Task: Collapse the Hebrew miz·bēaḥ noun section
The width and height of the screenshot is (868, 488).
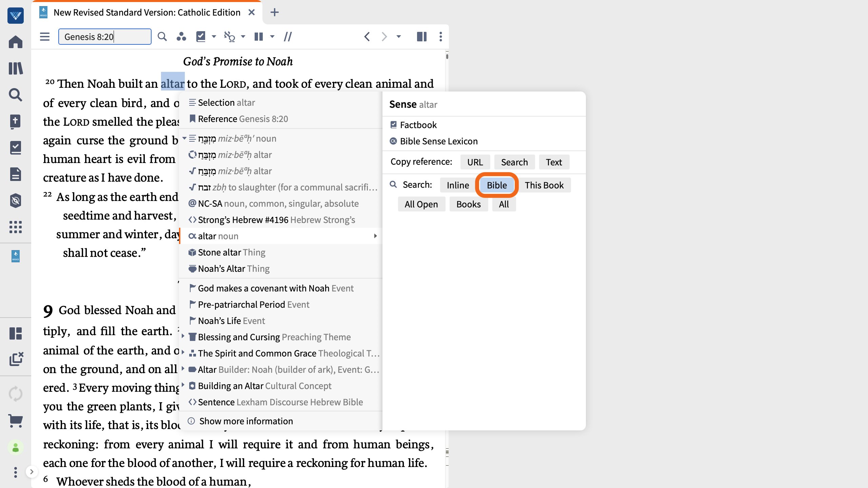Action: (184, 138)
